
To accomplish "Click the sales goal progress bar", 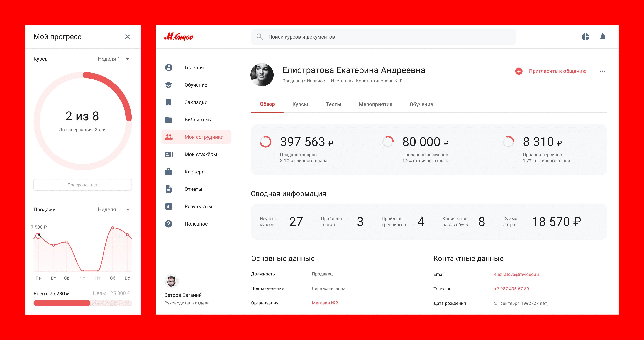I will [x=82, y=303].
